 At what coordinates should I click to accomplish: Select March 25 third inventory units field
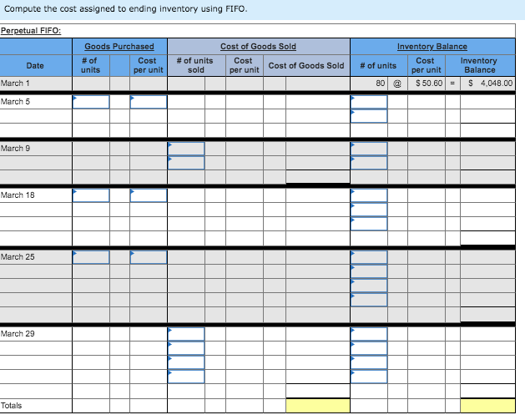[369, 286]
